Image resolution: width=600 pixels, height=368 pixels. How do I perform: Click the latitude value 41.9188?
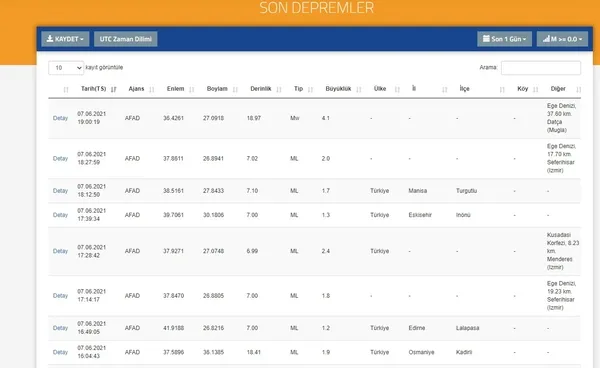[x=173, y=328]
